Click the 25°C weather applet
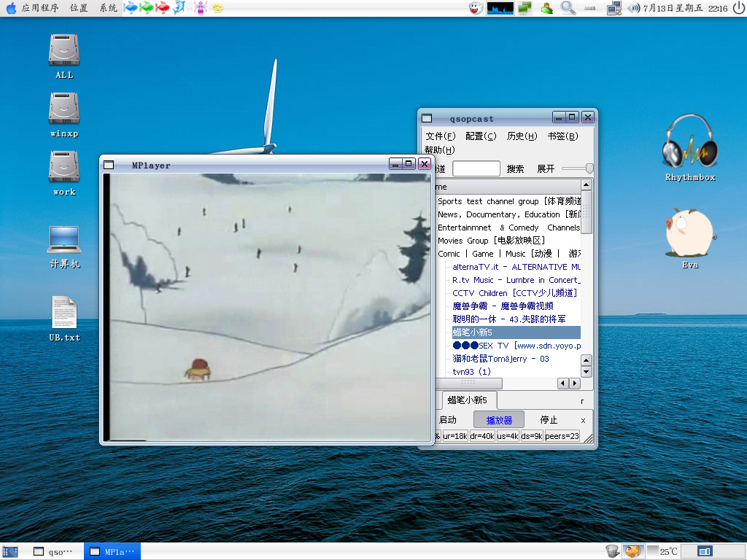Viewport: 747px width, 560px height. click(x=662, y=551)
